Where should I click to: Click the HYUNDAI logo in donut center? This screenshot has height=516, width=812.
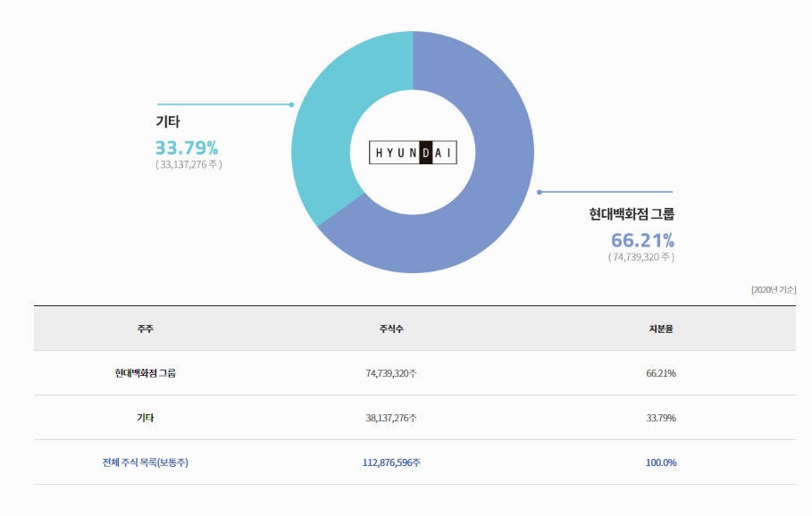click(413, 153)
